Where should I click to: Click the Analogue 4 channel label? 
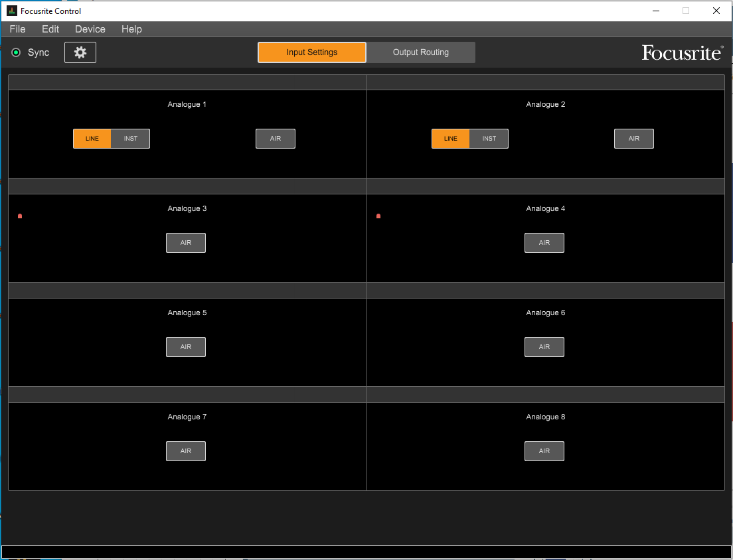click(x=546, y=208)
